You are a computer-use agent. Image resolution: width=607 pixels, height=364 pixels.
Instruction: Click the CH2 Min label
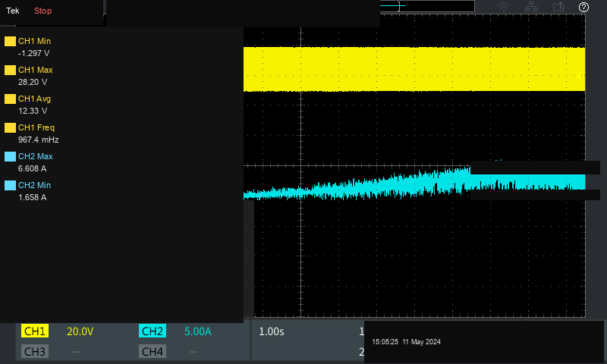tap(34, 185)
